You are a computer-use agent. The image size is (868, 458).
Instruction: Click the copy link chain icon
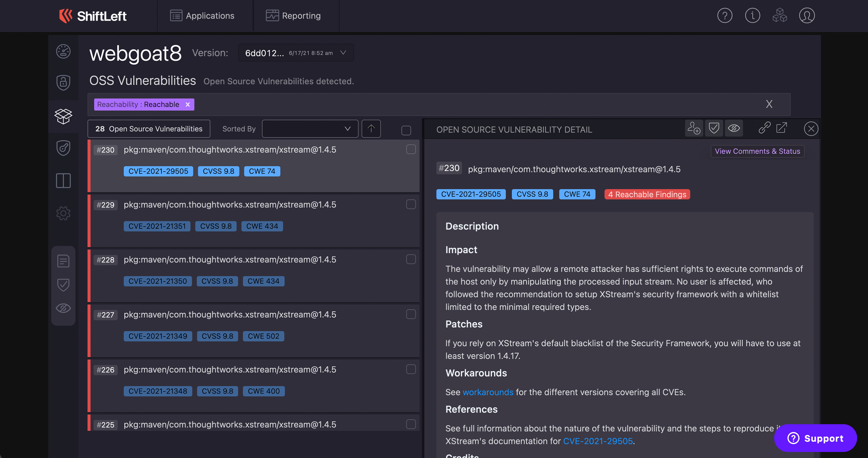tap(764, 128)
